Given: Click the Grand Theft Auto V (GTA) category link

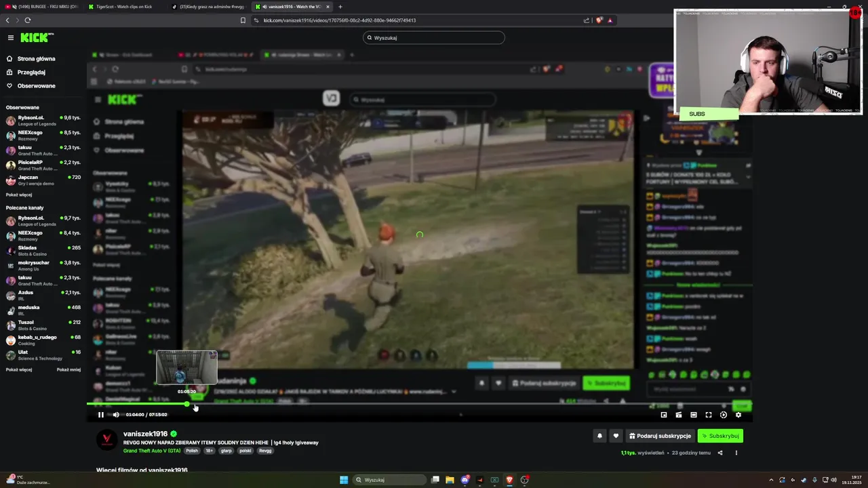Looking at the screenshot, I should point(152,451).
